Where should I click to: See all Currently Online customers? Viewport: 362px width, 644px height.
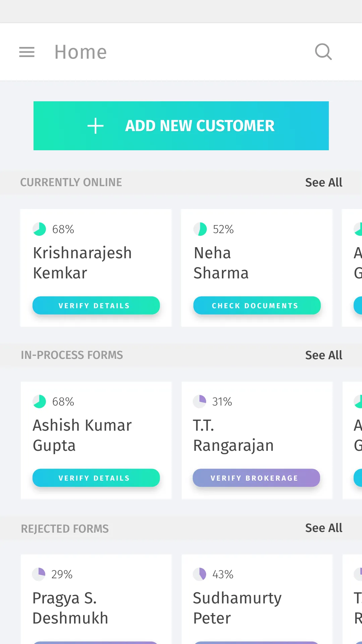point(323,182)
